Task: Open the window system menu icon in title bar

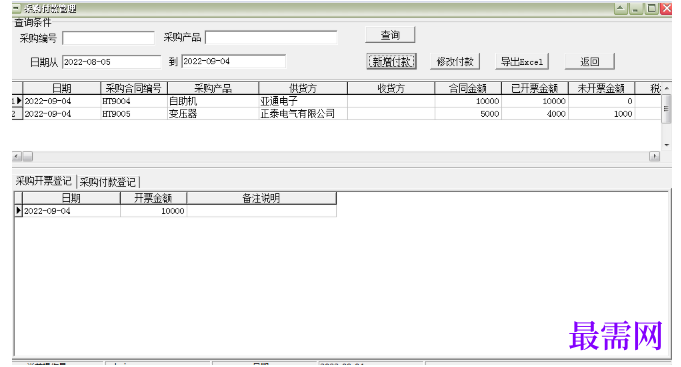Action: tap(17, 8)
